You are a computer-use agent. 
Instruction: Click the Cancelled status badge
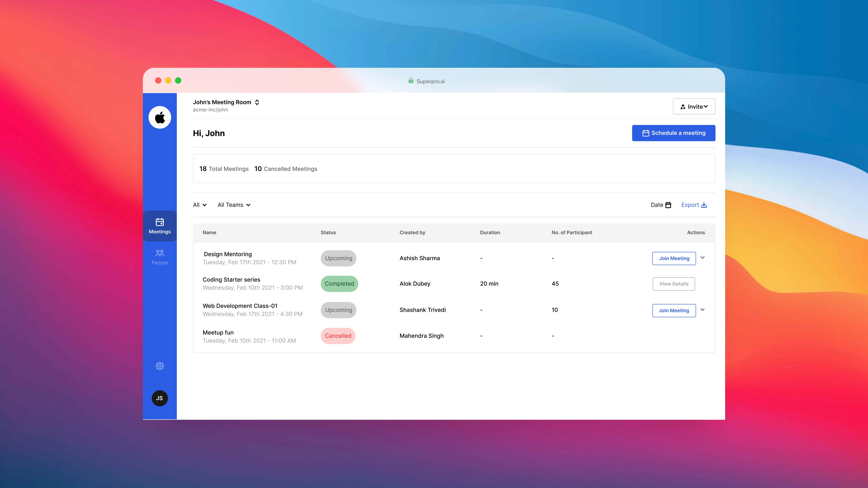pyautogui.click(x=338, y=336)
